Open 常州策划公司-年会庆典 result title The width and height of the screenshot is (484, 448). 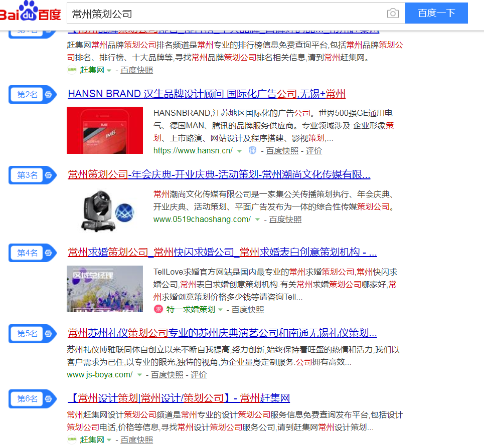click(x=219, y=174)
